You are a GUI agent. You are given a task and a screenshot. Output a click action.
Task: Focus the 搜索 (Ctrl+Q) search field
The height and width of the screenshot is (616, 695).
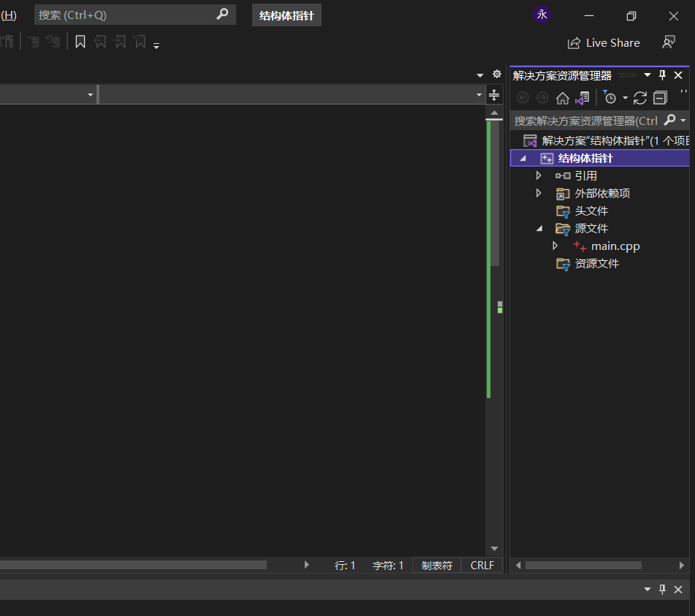click(x=134, y=15)
